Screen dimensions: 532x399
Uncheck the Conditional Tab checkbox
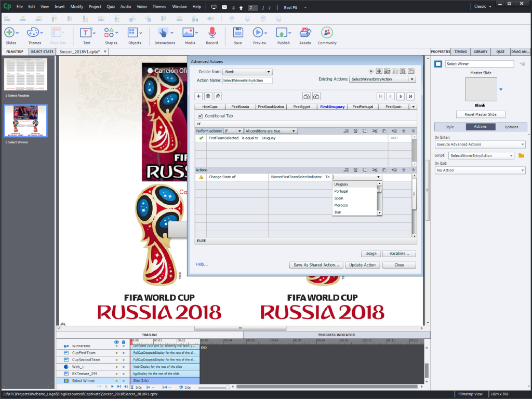201,116
